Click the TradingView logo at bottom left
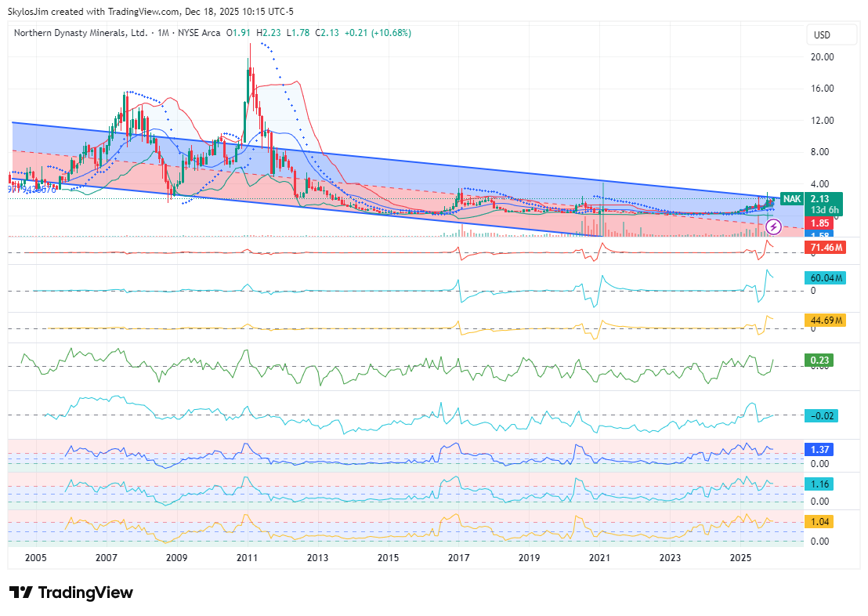The height and width of the screenshot is (616, 868). 71,592
